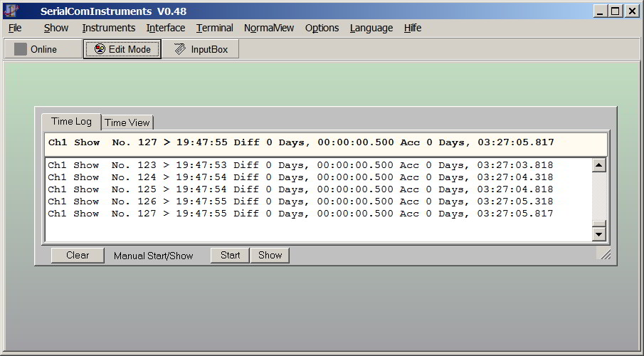Screen dimensions: 644x356
Task: Open the Terminal menu
Action: point(214,28)
